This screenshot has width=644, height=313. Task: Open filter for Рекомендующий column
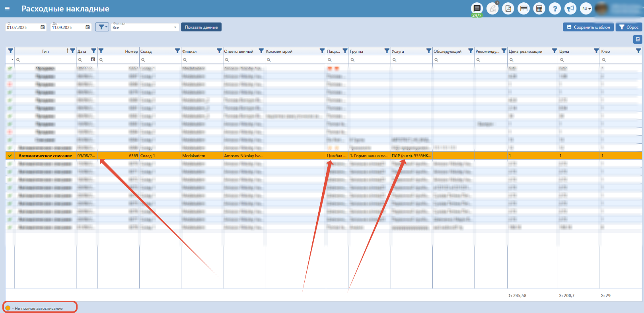click(504, 51)
